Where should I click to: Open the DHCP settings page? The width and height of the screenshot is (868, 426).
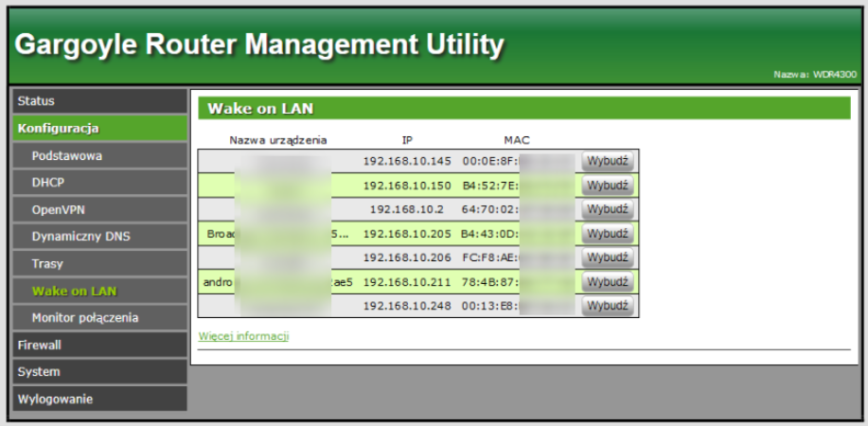click(97, 183)
